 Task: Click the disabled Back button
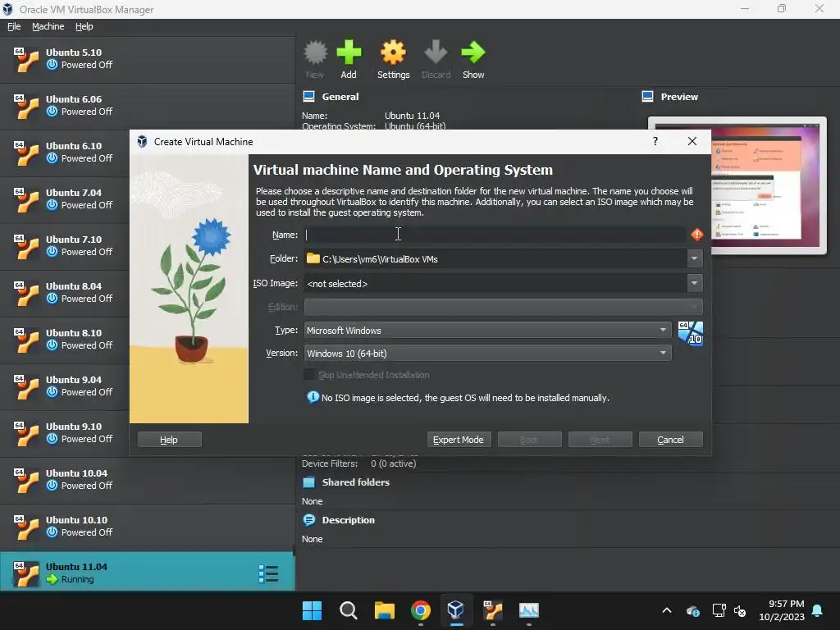pyautogui.click(x=529, y=440)
